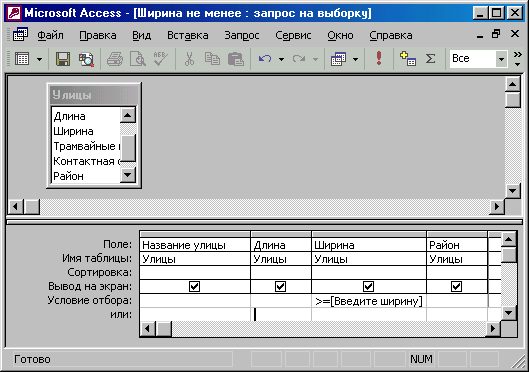This screenshot has height=372, width=529.
Task: Click table pane vertical scroll down arrow
Action: pyautogui.click(x=512, y=191)
